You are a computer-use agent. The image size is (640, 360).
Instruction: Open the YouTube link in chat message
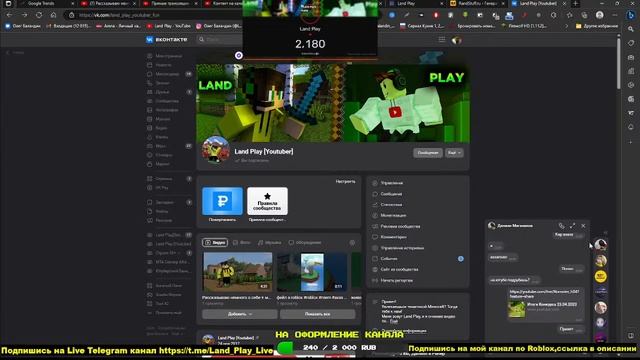tap(544, 294)
